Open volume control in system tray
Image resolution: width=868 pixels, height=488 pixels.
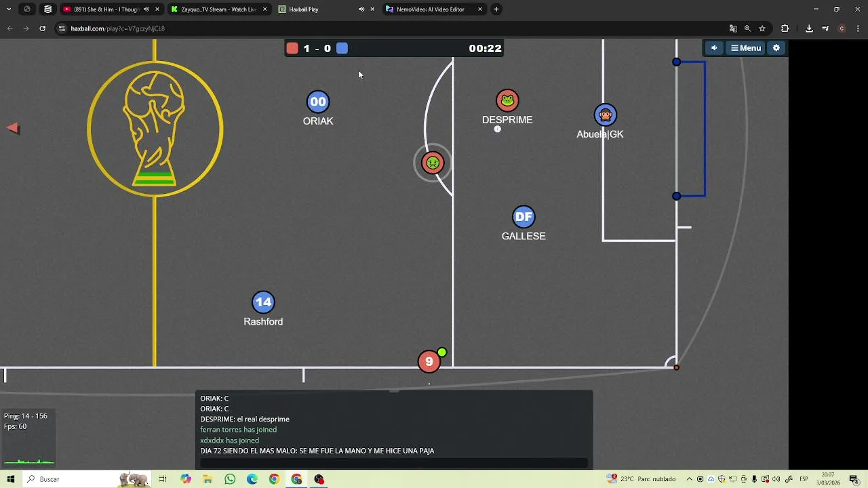[776, 479]
